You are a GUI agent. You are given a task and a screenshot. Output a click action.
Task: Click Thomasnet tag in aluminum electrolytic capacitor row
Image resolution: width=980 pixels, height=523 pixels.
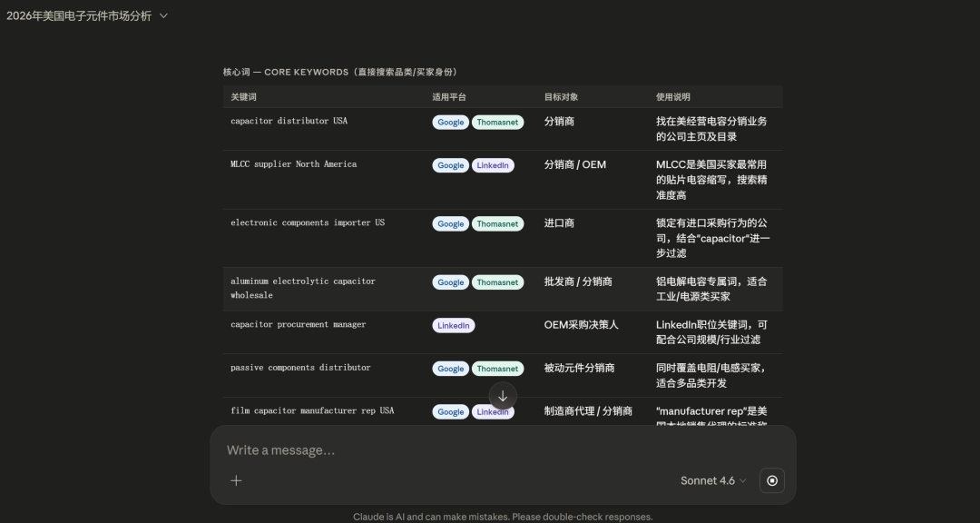[x=497, y=282]
